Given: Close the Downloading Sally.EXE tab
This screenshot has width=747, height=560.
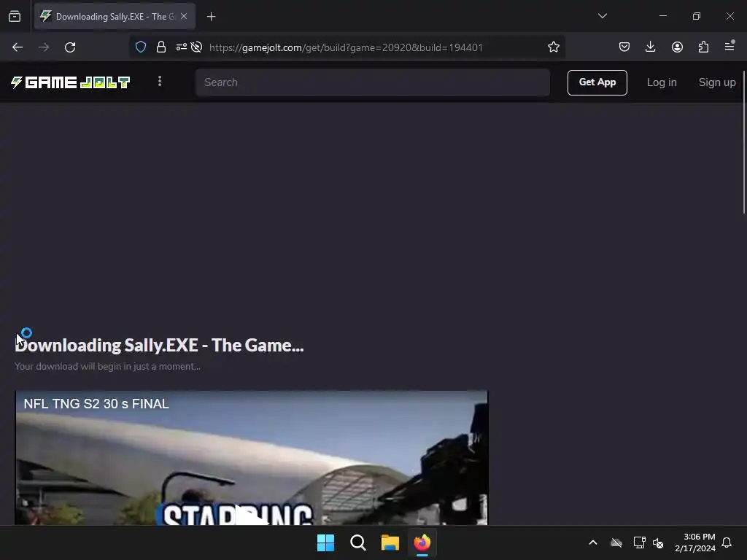Looking at the screenshot, I should [184, 16].
